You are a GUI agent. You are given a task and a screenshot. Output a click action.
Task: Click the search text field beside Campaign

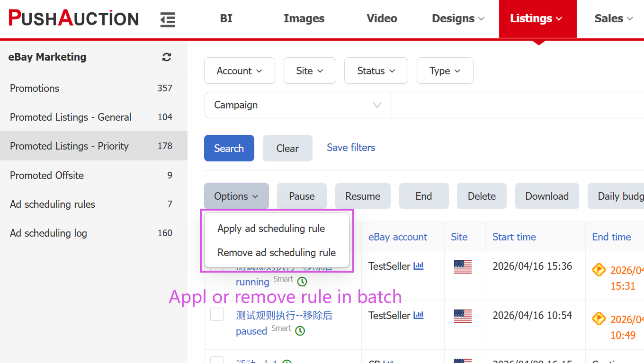(x=516, y=105)
